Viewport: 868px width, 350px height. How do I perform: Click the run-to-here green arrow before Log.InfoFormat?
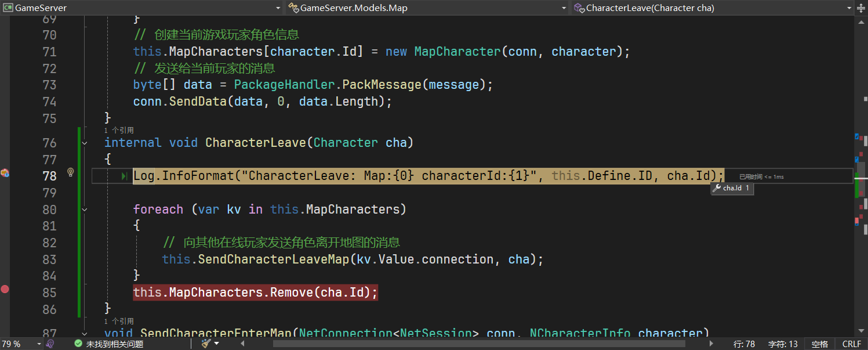pyautogui.click(x=125, y=176)
